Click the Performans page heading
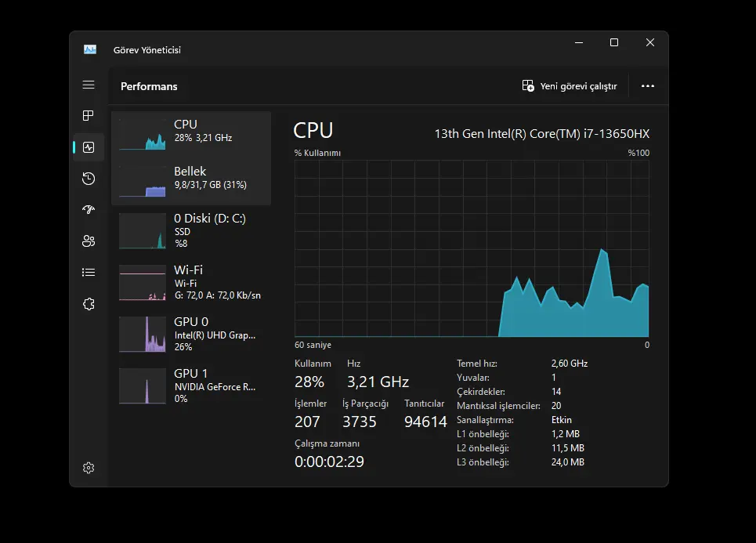The width and height of the screenshot is (756, 543). coord(149,86)
